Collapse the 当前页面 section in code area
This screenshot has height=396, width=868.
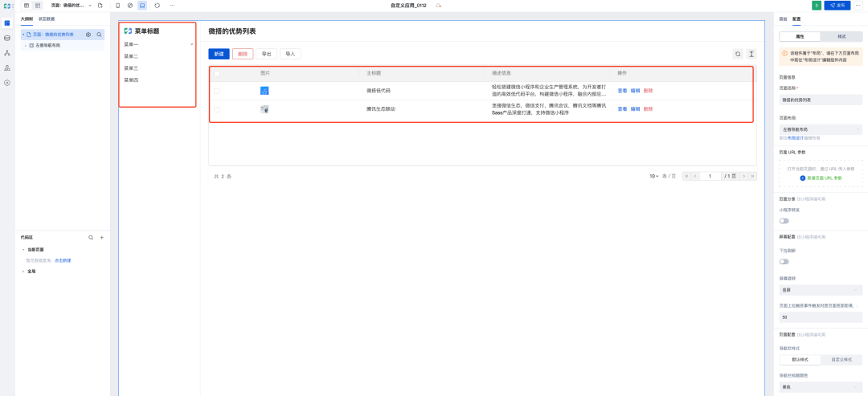pyautogui.click(x=23, y=250)
